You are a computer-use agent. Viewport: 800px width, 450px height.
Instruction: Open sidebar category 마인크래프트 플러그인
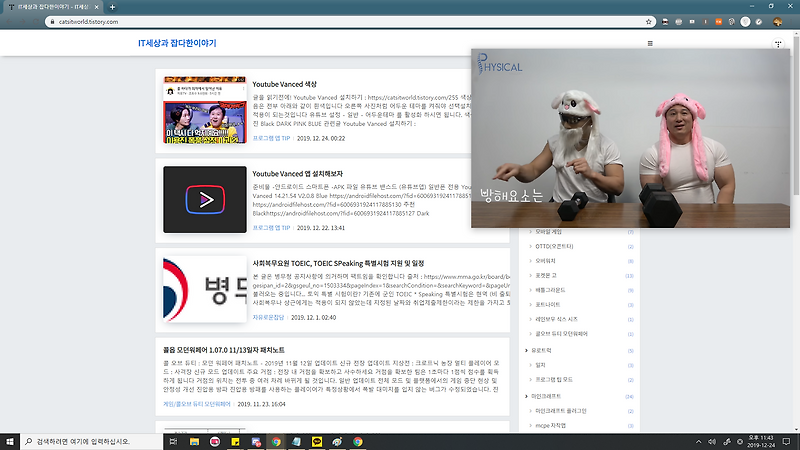[x=561, y=411]
